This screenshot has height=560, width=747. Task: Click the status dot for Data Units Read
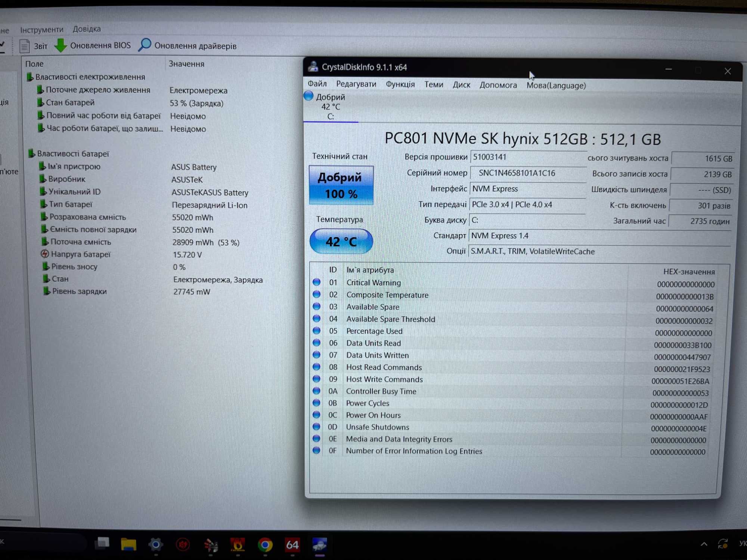[316, 342]
